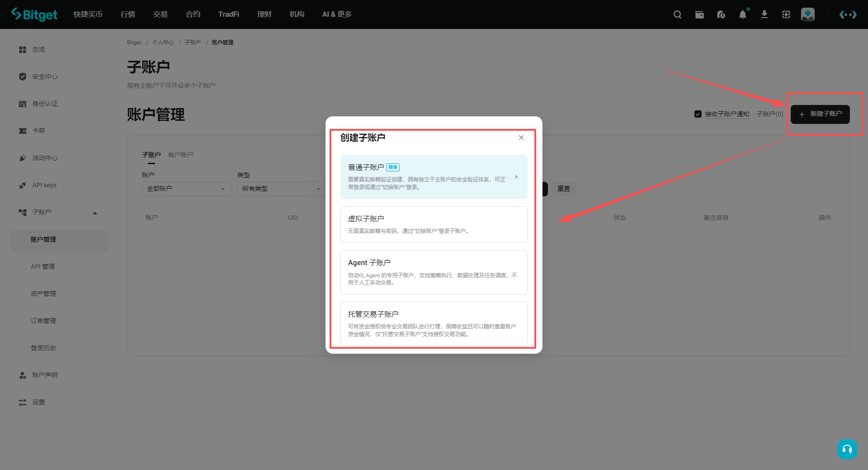Switch to the 子账户 tab
The width and height of the screenshot is (868, 470).
coord(151,155)
